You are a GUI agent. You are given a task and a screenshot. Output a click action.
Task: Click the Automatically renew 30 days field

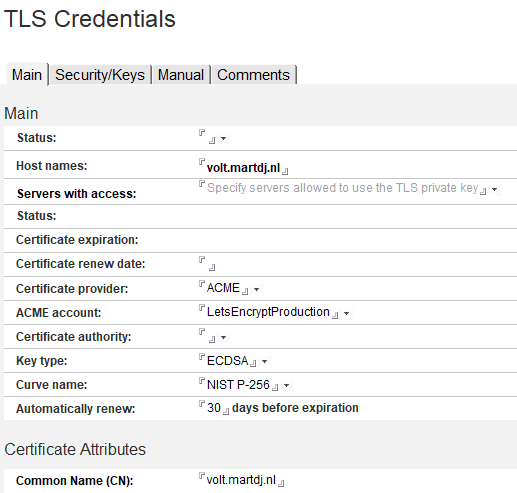[x=214, y=408]
